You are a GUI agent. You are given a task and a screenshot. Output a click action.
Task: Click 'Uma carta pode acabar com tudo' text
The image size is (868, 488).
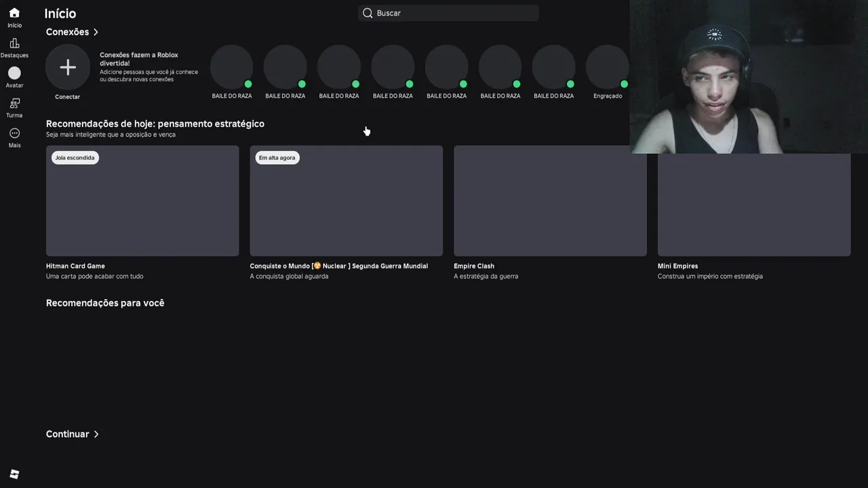pos(94,277)
